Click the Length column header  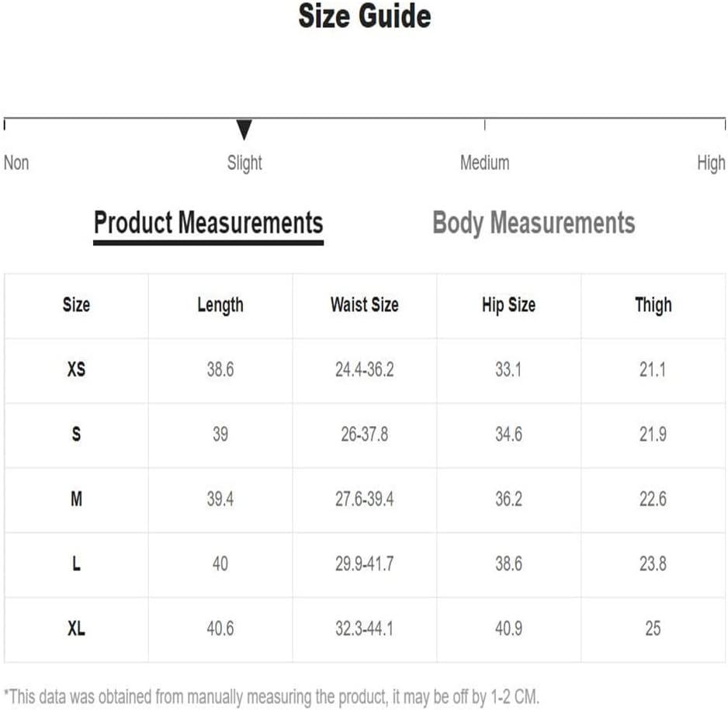point(220,306)
